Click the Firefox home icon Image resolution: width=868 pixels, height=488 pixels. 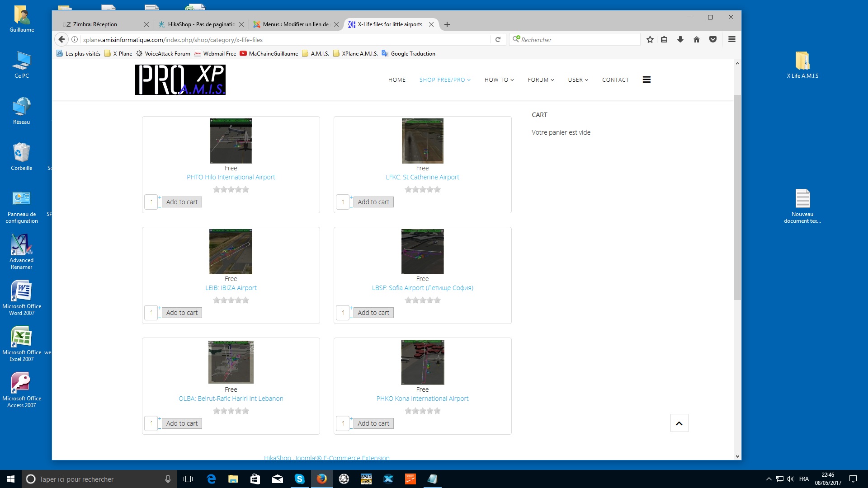(696, 40)
